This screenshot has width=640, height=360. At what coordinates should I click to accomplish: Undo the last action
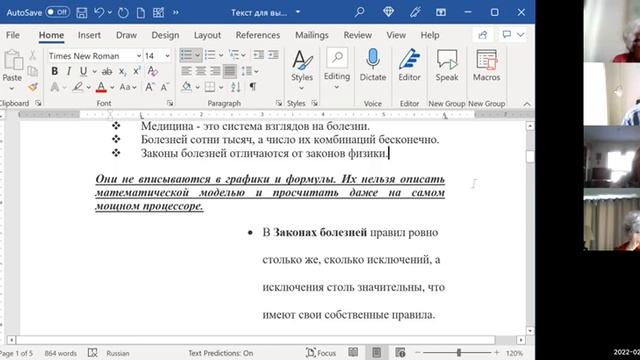(98, 13)
